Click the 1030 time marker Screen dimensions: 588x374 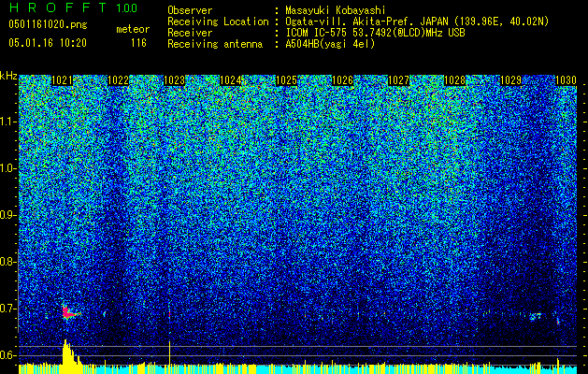[566, 80]
